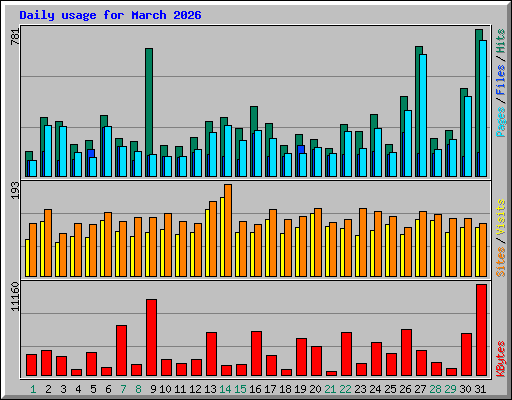Click the 'Visits' legend label
The image size is (512, 400).
(501, 218)
